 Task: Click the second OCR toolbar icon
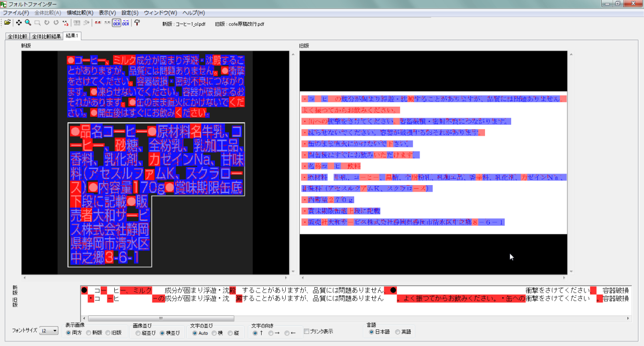(125, 23)
